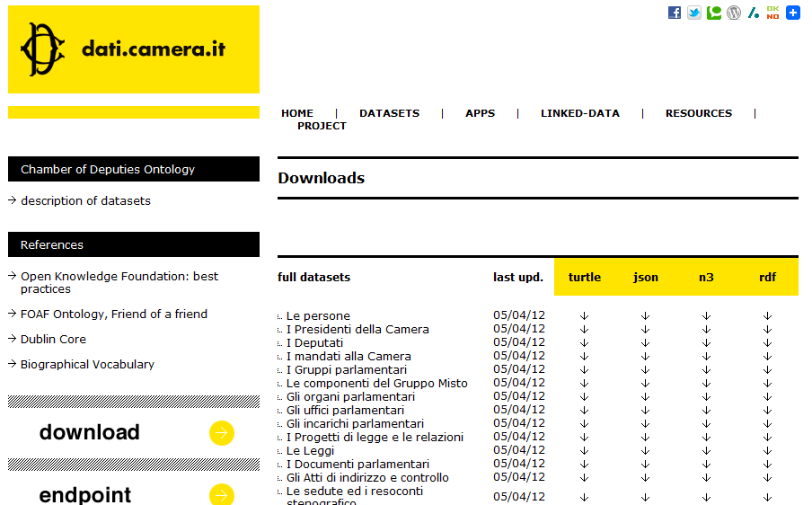This screenshot has width=812, height=505.
Task: Go to LINKED-DATA menu item
Action: 579,113
